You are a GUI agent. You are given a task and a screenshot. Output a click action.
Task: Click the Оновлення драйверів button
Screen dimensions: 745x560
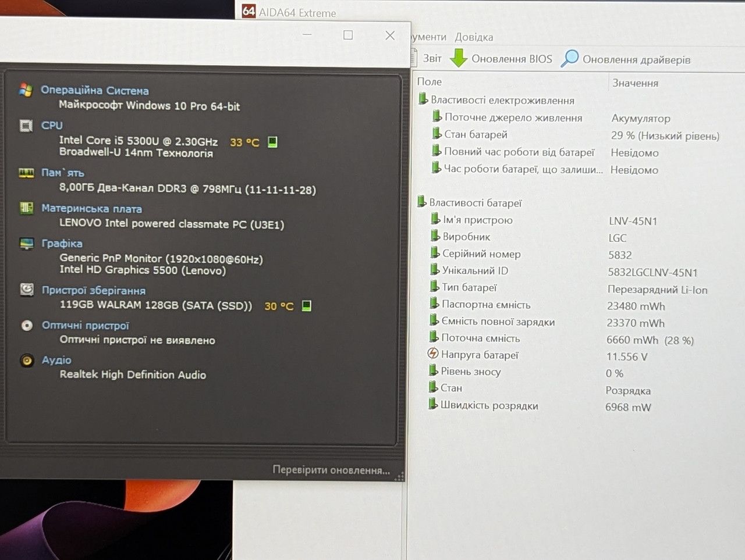pos(626,59)
